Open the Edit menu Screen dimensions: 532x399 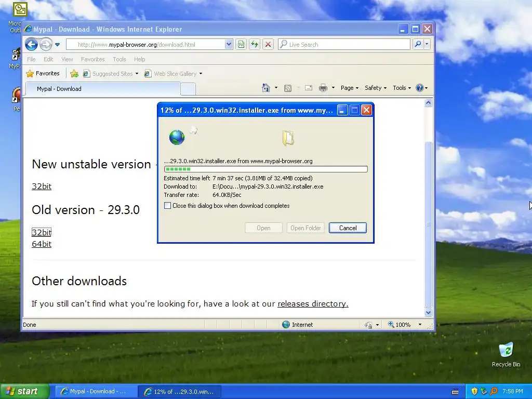[x=48, y=59]
